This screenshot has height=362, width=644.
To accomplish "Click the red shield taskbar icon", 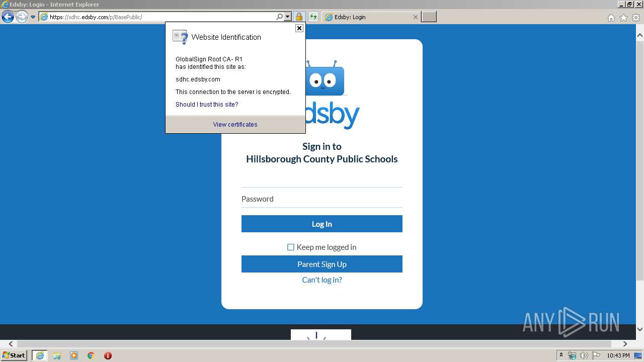I will 108,355.
